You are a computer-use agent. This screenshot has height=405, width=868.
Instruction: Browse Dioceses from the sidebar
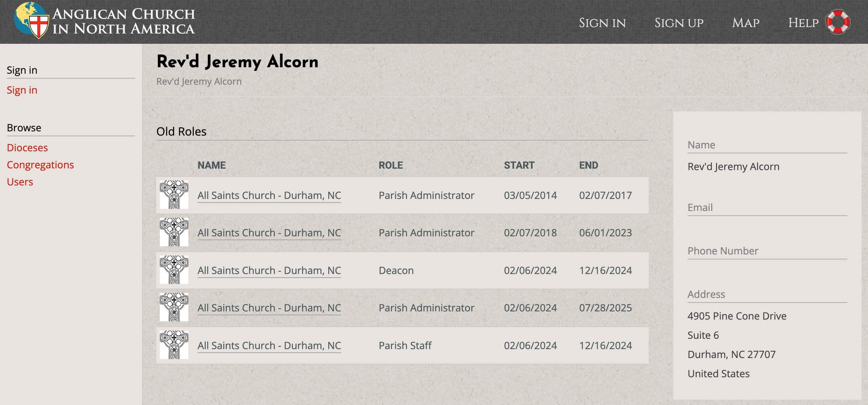(x=27, y=147)
